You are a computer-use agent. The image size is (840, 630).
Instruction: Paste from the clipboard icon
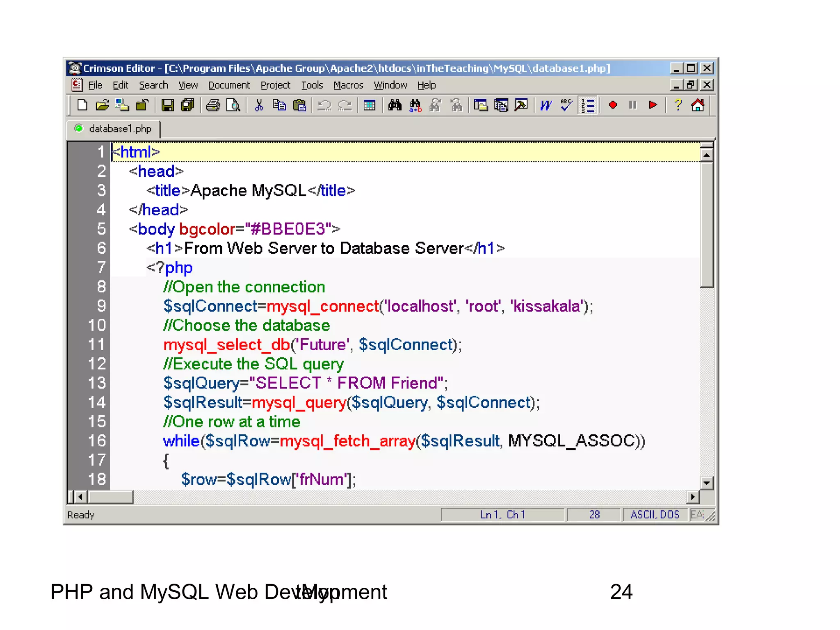tap(299, 105)
